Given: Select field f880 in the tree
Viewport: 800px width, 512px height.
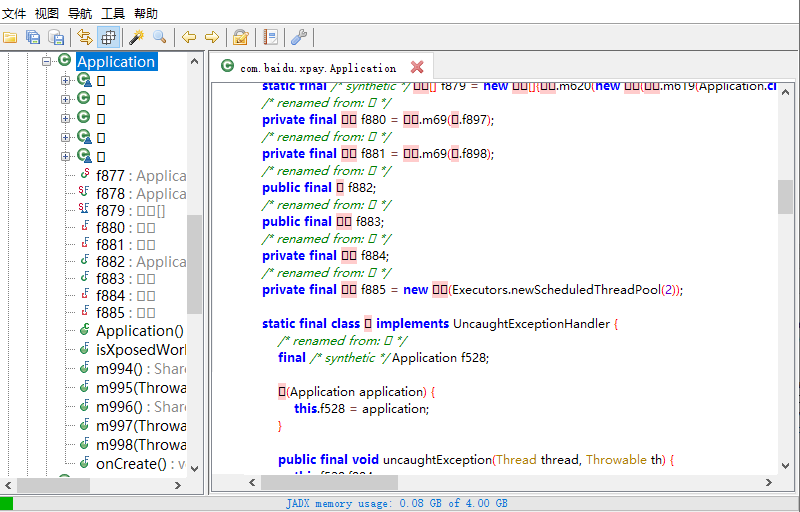Looking at the screenshot, I should coord(126,227).
